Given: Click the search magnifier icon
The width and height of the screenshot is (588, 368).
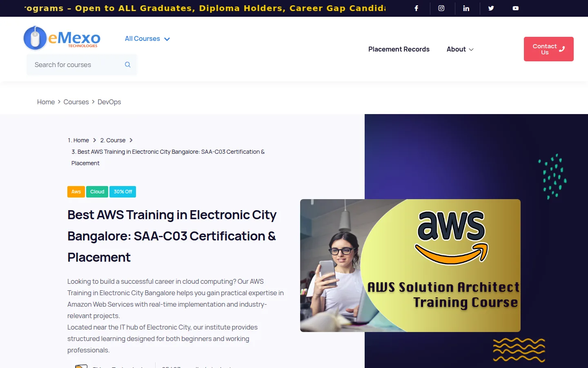Looking at the screenshot, I should point(128,65).
